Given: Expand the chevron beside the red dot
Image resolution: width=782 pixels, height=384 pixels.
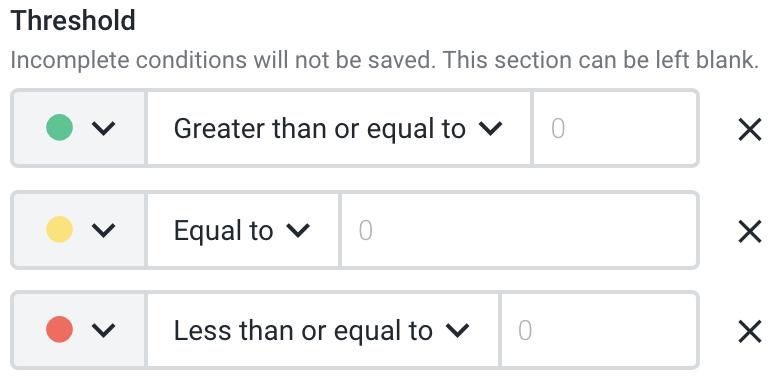Looking at the screenshot, I should 104,330.
